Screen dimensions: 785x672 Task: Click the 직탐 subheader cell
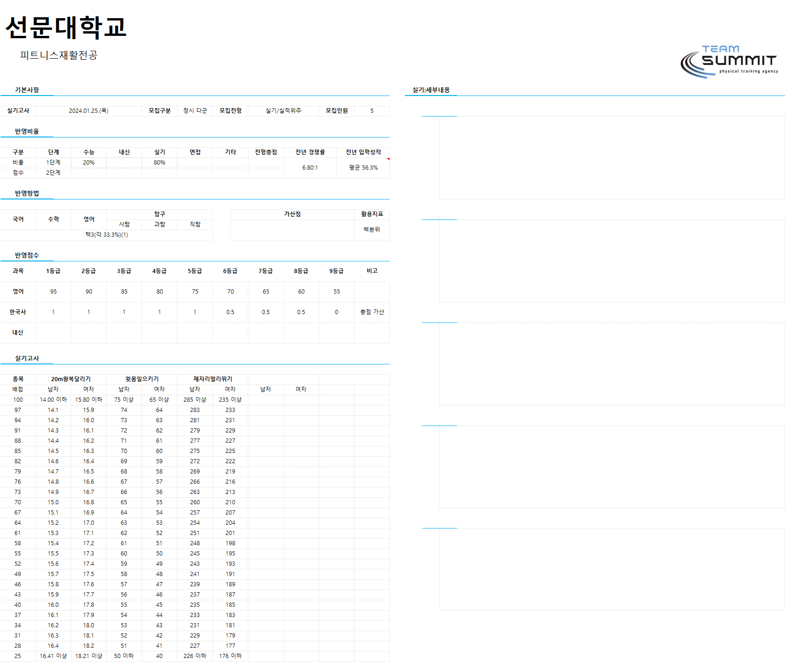pos(195,225)
